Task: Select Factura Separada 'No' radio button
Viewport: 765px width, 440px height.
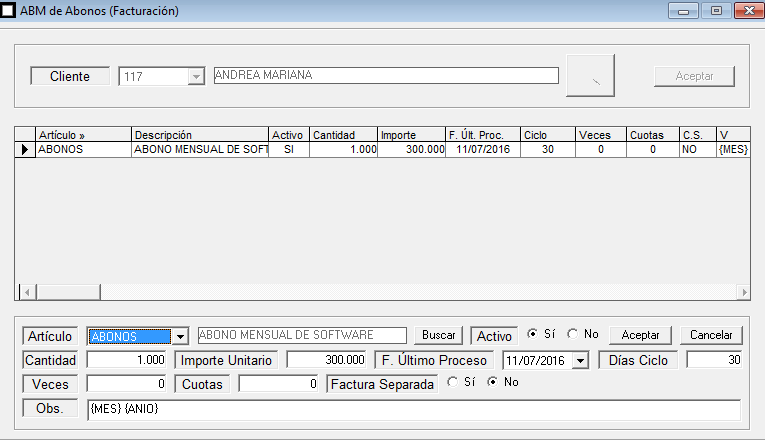Action: point(492,382)
